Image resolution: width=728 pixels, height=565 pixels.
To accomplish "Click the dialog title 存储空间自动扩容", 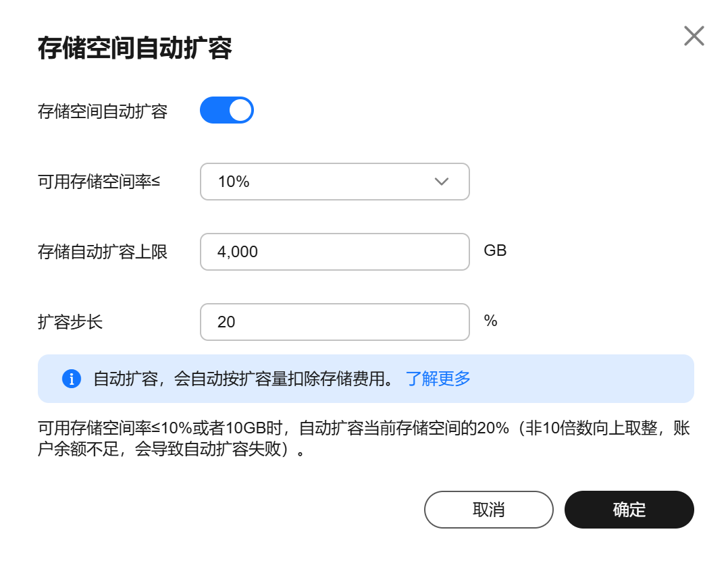I will pos(134,49).
